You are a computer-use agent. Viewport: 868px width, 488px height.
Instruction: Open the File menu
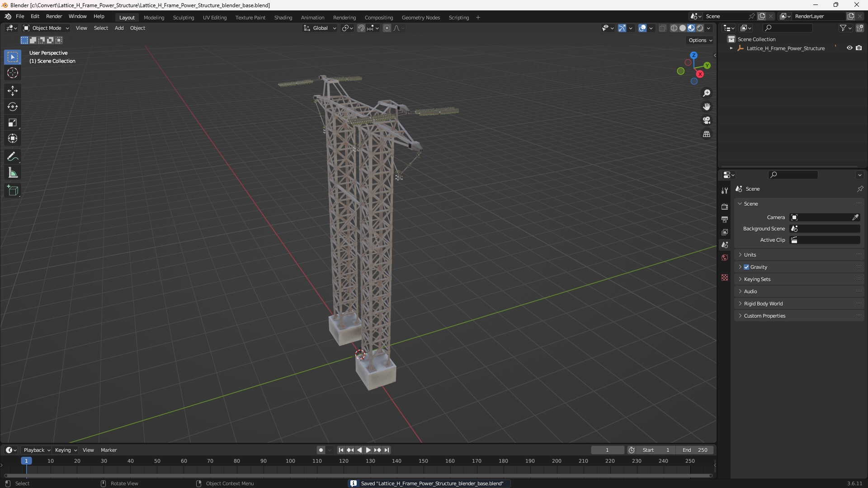(20, 16)
